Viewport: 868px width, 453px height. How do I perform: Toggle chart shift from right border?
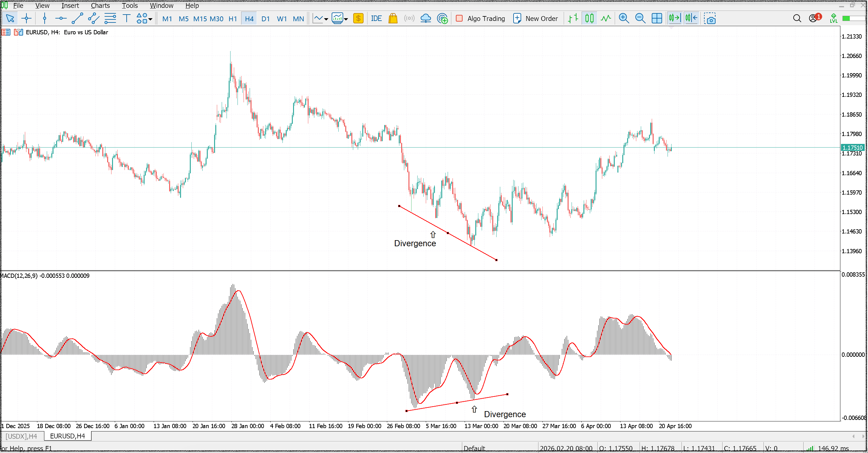pyautogui.click(x=692, y=19)
